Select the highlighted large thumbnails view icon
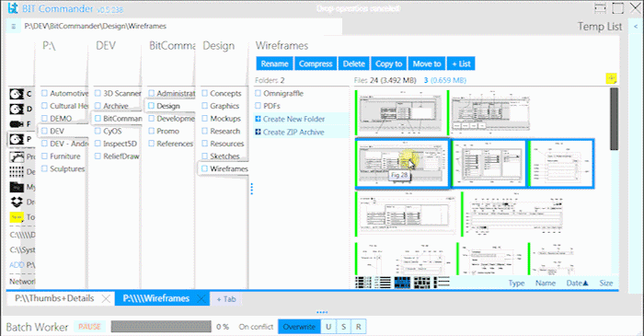 (x=402, y=283)
